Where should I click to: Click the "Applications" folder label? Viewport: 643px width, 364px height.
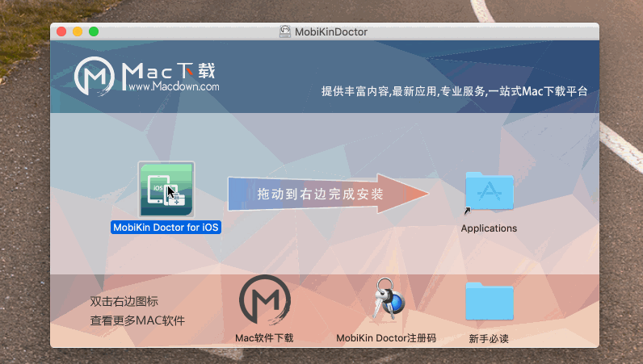pos(489,228)
